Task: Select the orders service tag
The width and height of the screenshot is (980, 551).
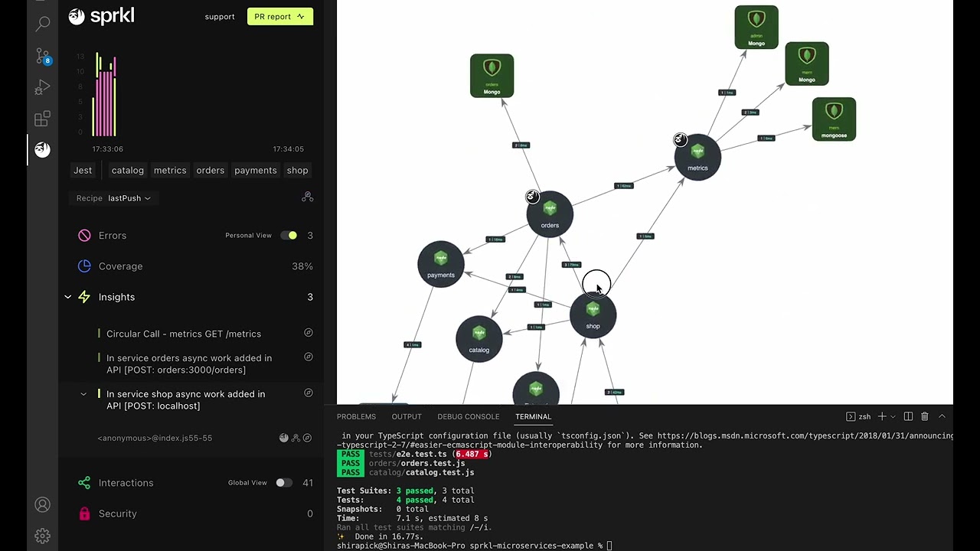Action: (x=210, y=171)
